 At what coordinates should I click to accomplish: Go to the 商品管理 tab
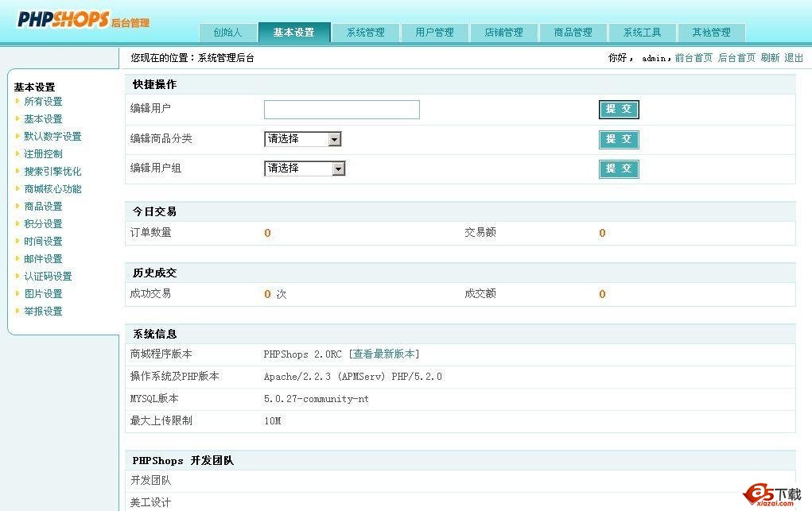tap(573, 33)
